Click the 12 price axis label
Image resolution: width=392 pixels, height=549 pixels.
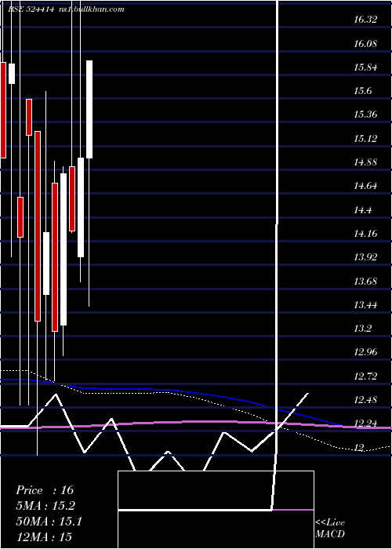360,447
